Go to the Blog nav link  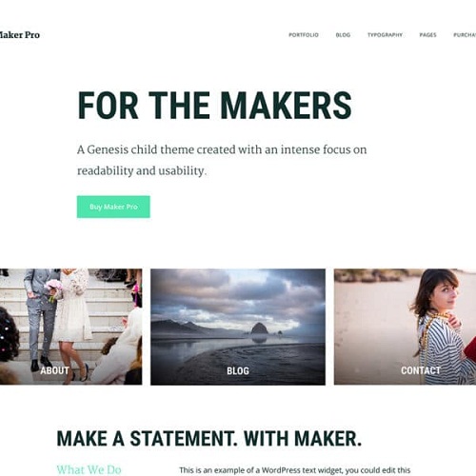pyautogui.click(x=343, y=35)
